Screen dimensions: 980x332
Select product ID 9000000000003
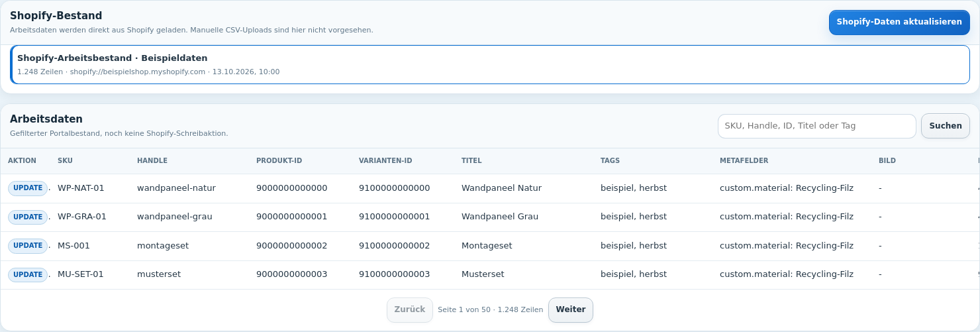tap(292, 274)
